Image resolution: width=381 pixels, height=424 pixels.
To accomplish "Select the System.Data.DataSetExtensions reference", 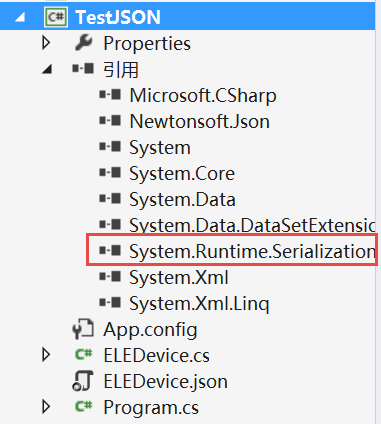I will click(x=252, y=225).
